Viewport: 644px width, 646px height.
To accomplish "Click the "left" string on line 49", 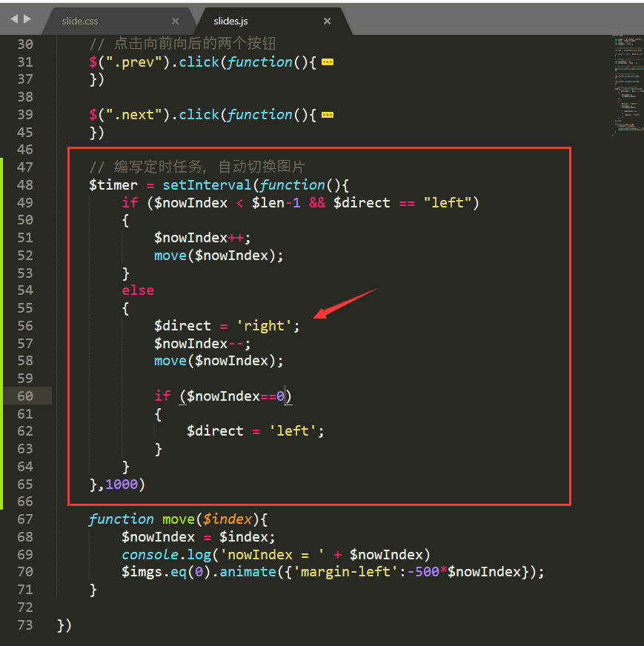I will pos(448,203).
